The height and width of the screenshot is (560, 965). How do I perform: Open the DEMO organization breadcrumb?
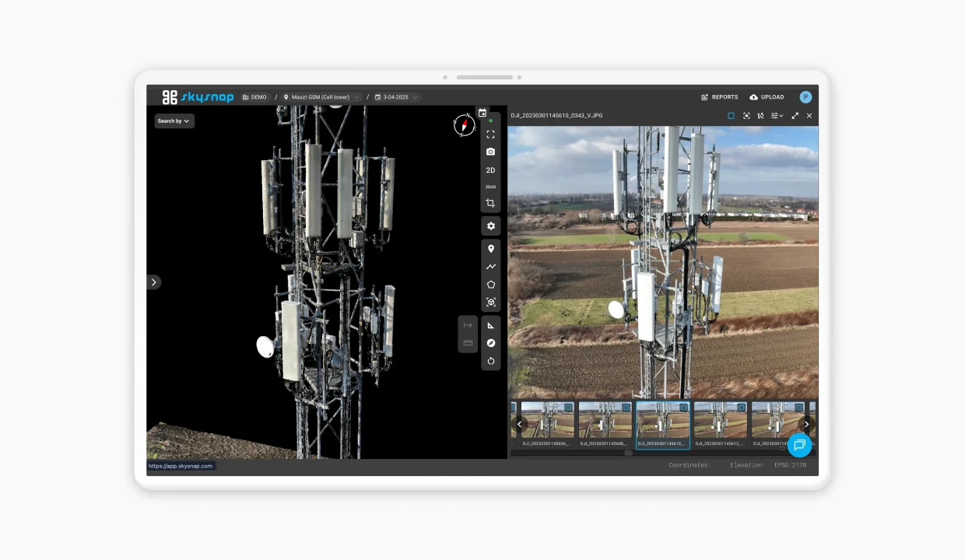(254, 97)
